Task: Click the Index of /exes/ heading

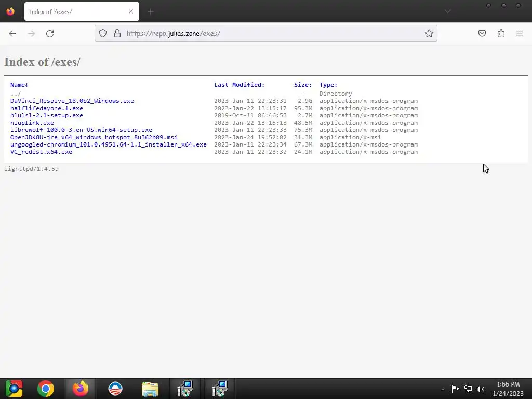Action: pos(42,62)
